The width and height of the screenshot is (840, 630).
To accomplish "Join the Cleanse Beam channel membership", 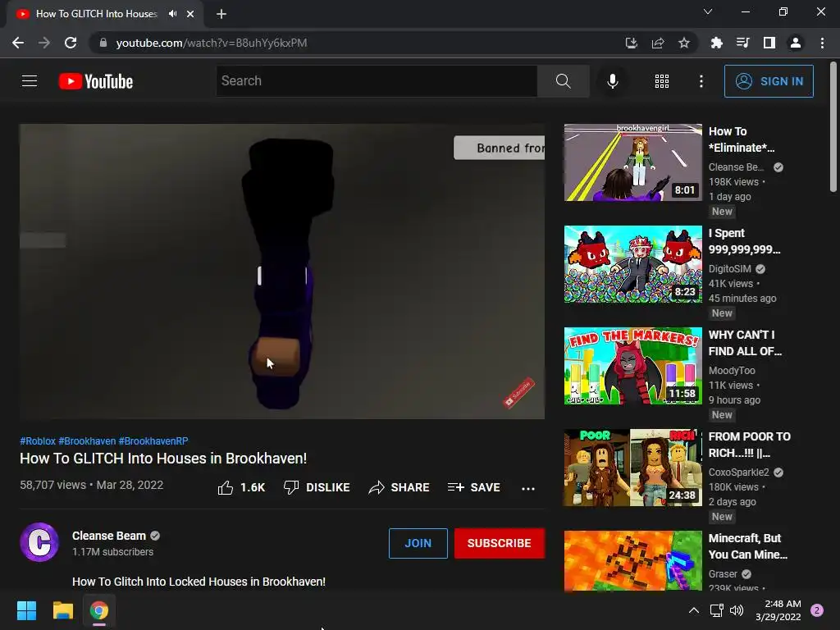I will [418, 543].
